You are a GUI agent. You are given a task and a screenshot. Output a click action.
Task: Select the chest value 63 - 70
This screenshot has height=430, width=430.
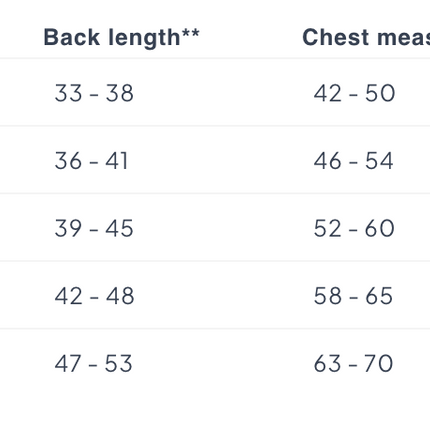(x=353, y=363)
